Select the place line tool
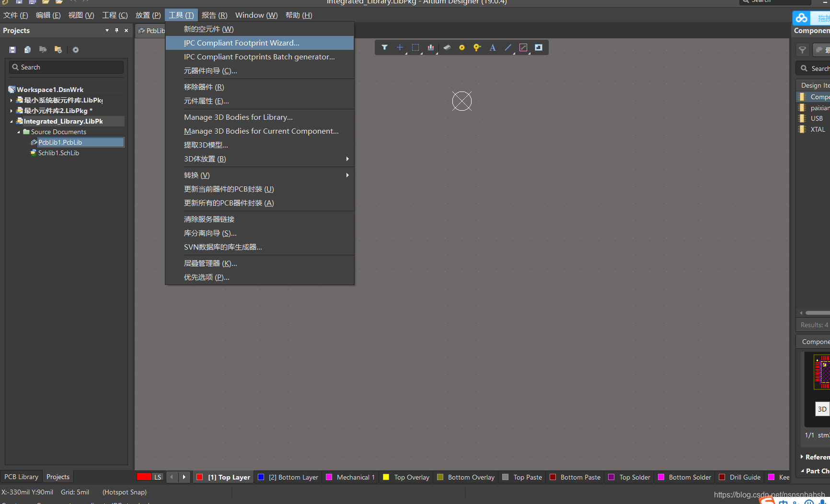The image size is (830, 504). [x=508, y=47]
